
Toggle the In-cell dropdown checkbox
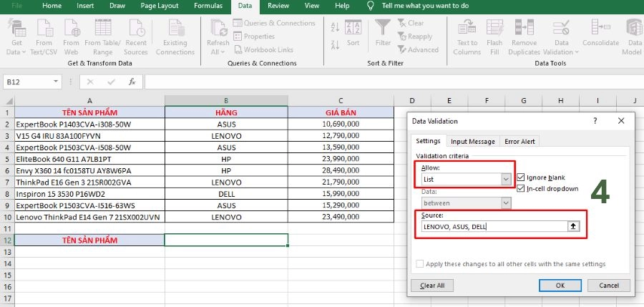point(520,189)
